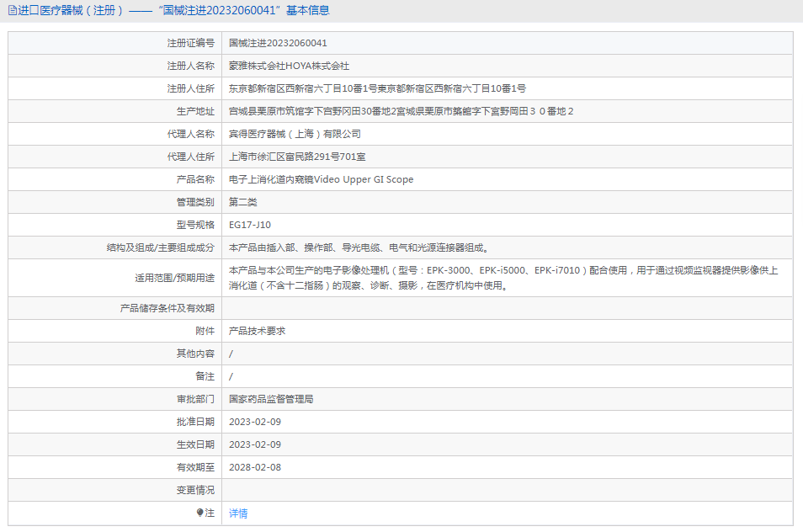Screen dimensions: 803x532
Task: Click the 注册证编号 label cell
Action: click(190, 43)
